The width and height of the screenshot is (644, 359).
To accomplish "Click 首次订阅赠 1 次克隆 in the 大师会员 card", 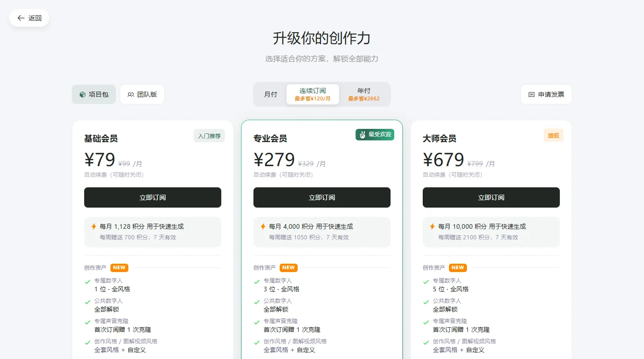I will 461,330.
